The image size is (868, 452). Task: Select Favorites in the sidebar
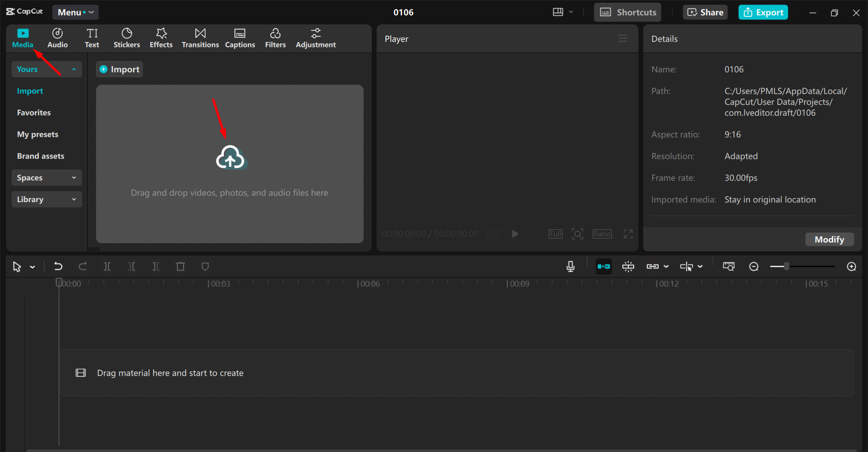click(x=34, y=113)
